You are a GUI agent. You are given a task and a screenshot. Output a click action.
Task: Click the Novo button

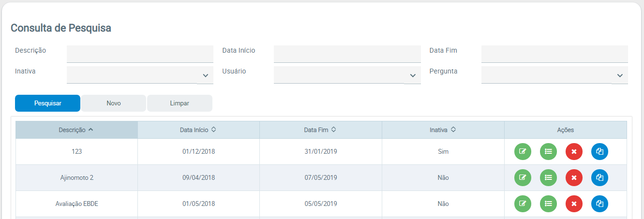click(x=114, y=103)
